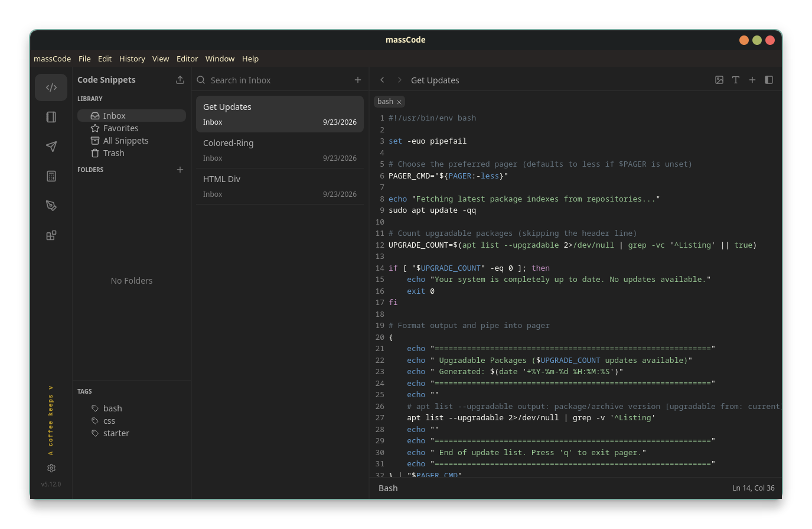Viewport: 812px width, 529px height.
Task: Open the Edit menu
Action: (105, 59)
